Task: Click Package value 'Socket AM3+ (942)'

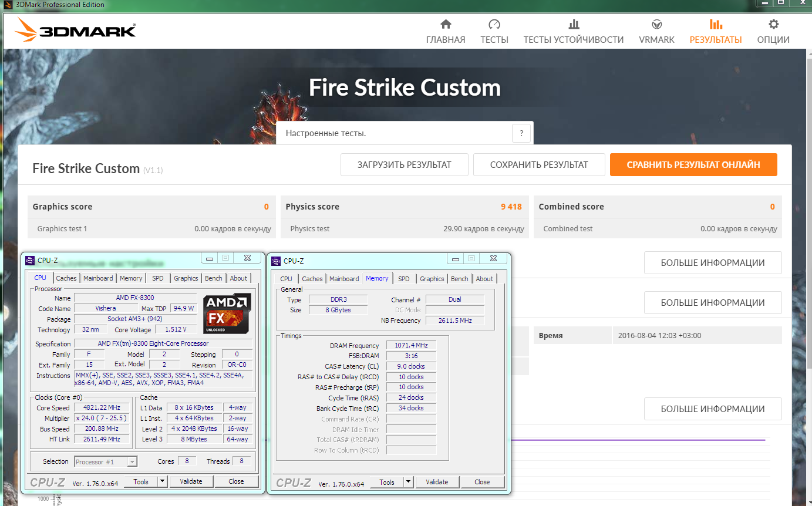Action: click(x=135, y=319)
